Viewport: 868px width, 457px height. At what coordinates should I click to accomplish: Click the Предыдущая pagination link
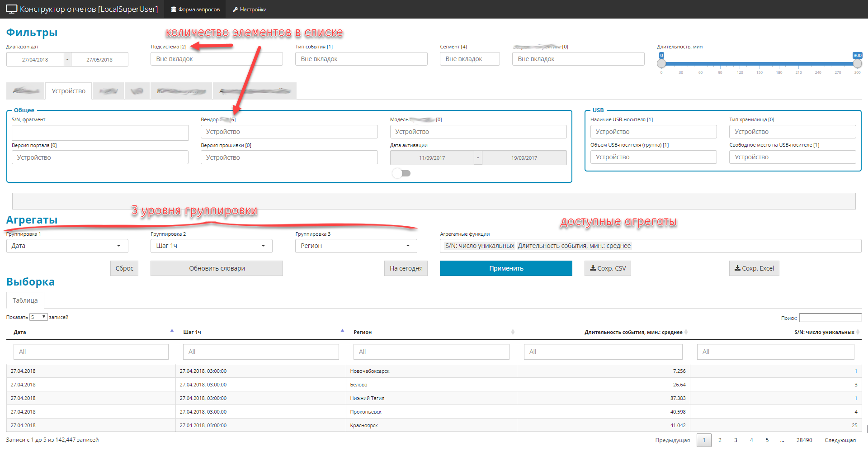[672, 440]
